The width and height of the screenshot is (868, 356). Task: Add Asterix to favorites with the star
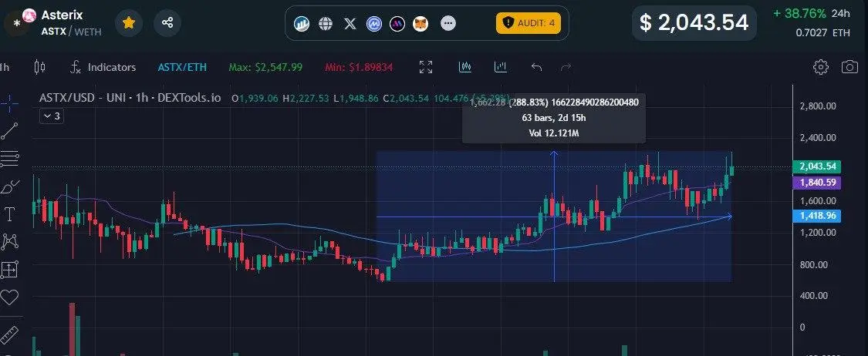pos(128,22)
